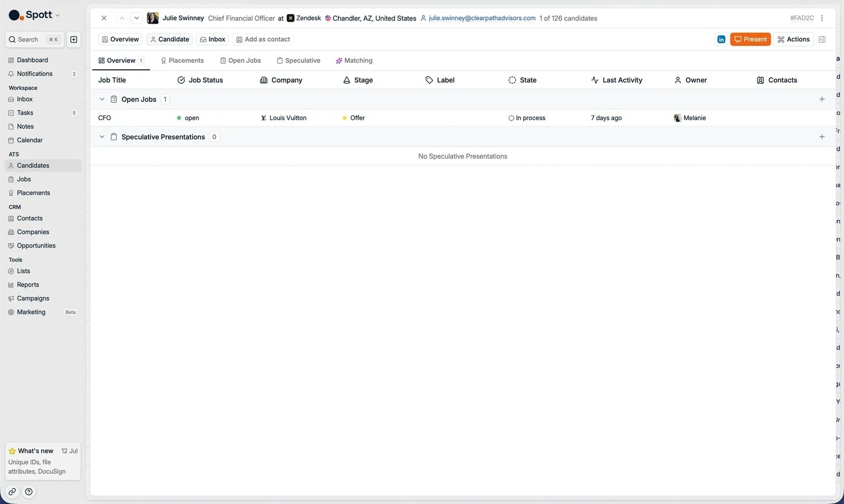Click the Contacts column header
The width and height of the screenshot is (844, 504).
[x=777, y=80]
